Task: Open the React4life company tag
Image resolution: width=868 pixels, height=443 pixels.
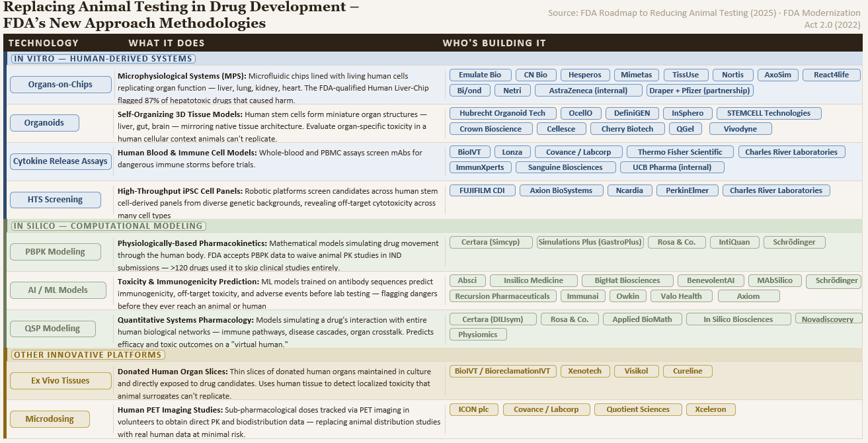Action: point(831,75)
